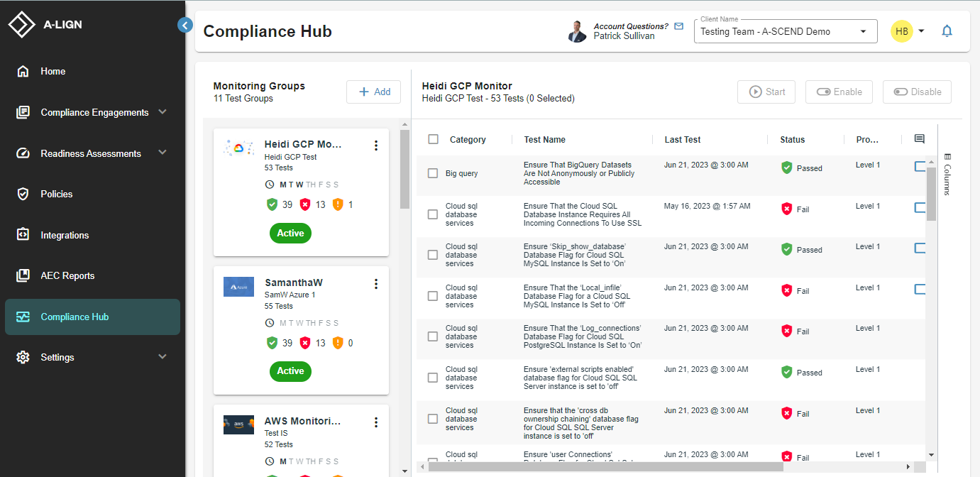Viewport: 980px width, 477px height.
Task: Click the HB user avatar
Action: (902, 31)
